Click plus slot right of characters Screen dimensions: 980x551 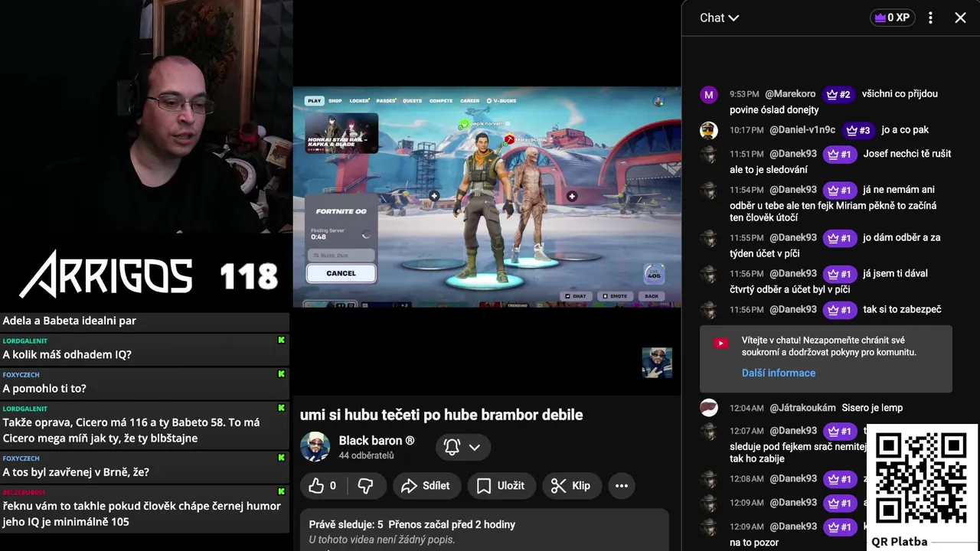(572, 197)
